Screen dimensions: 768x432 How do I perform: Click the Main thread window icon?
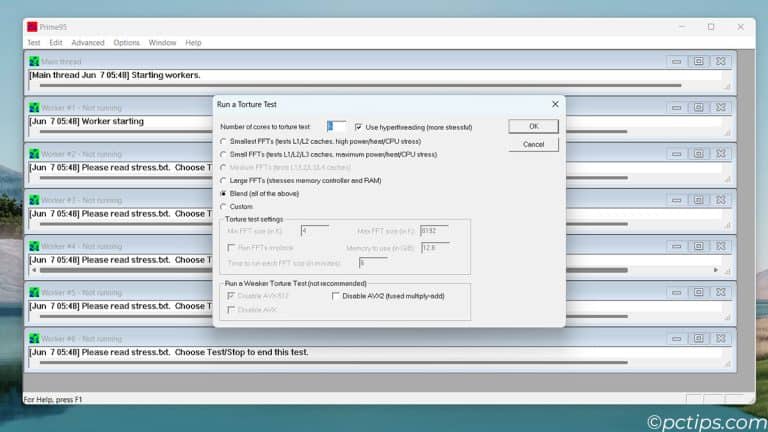coord(34,62)
